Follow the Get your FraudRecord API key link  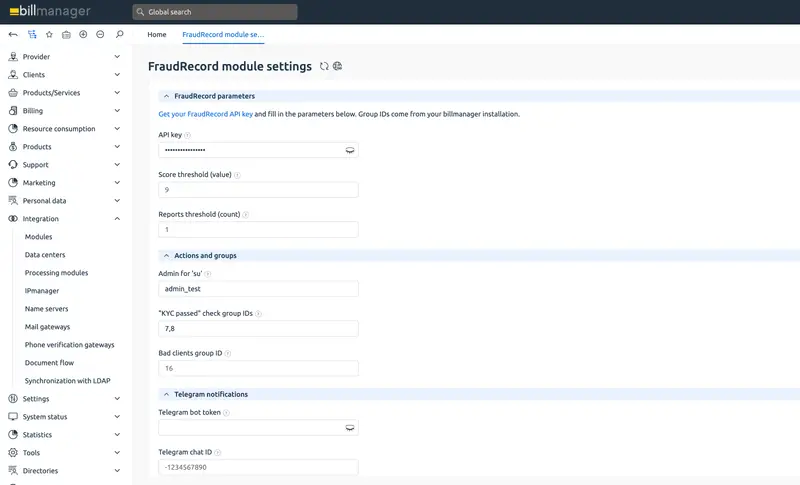[x=205, y=114]
